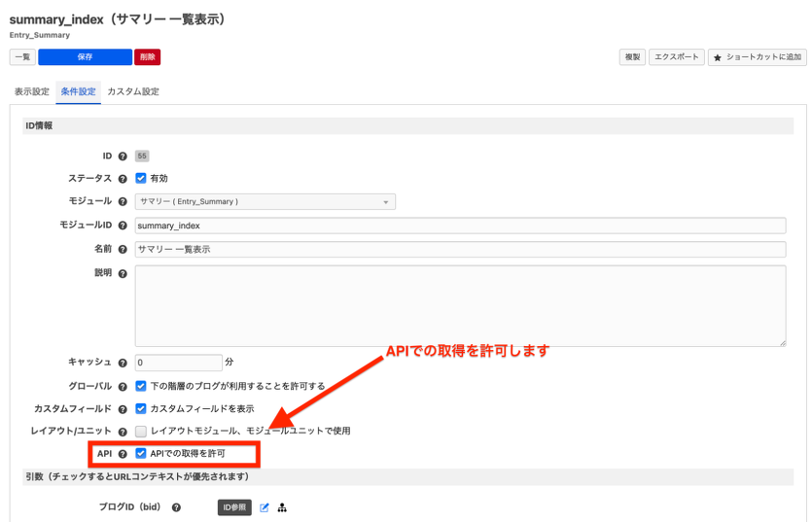This screenshot has height=522, width=812.
Task: Click the help icon next to API
Action: 123,454
